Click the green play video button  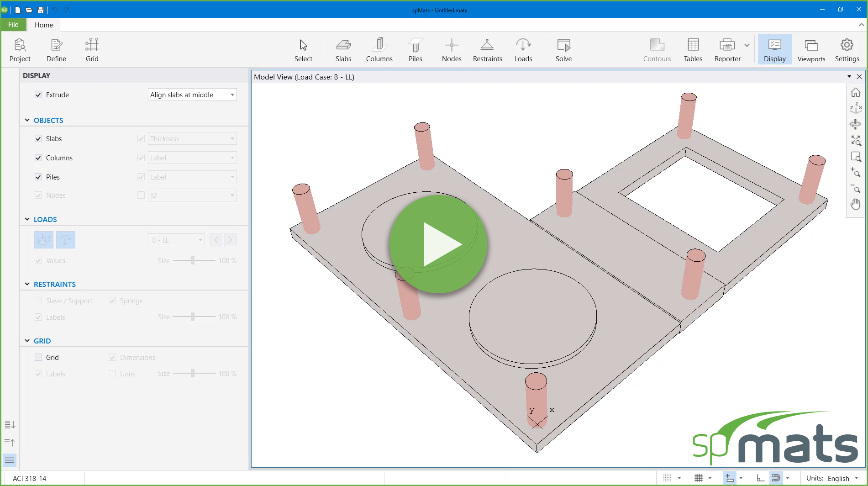point(438,244)
